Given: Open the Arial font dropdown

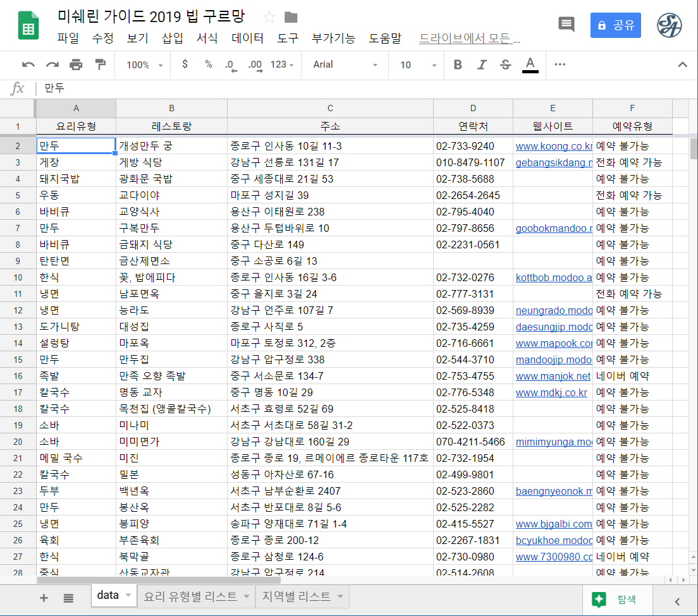Looking at the screenshot, I should coord(345,64).
